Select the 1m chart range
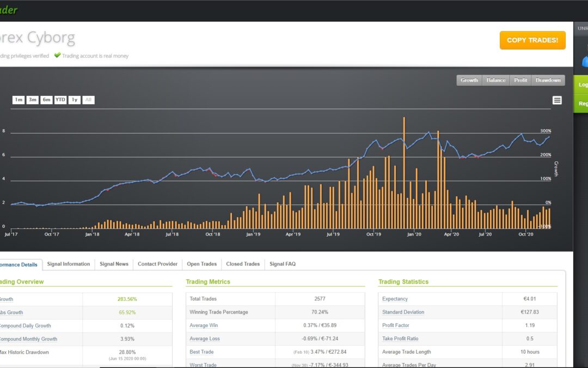Image resolution: width=588 pixels, height=368 pixels. tap(19, 100)
